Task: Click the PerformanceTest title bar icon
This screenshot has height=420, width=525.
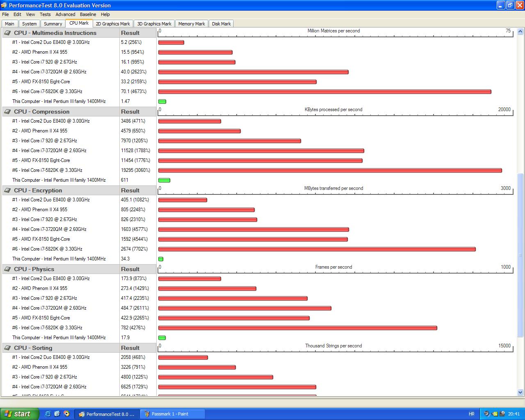Action: click(x=4, y=5)
